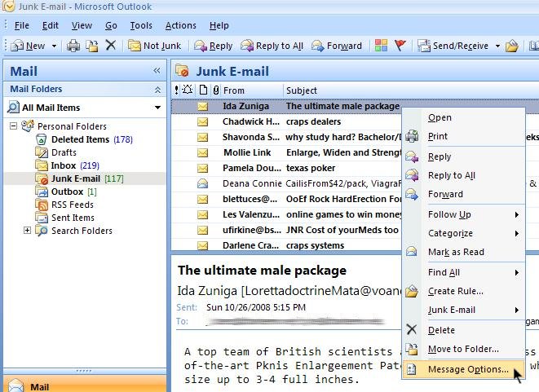Choose Reply in the context menu
The image size is (539, 392).
[x=464, y=156]
